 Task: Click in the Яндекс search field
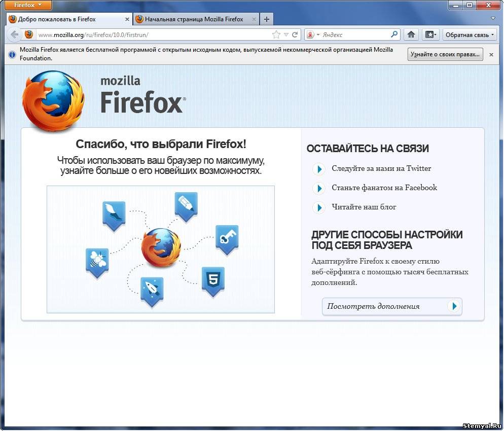coord(355,34)
